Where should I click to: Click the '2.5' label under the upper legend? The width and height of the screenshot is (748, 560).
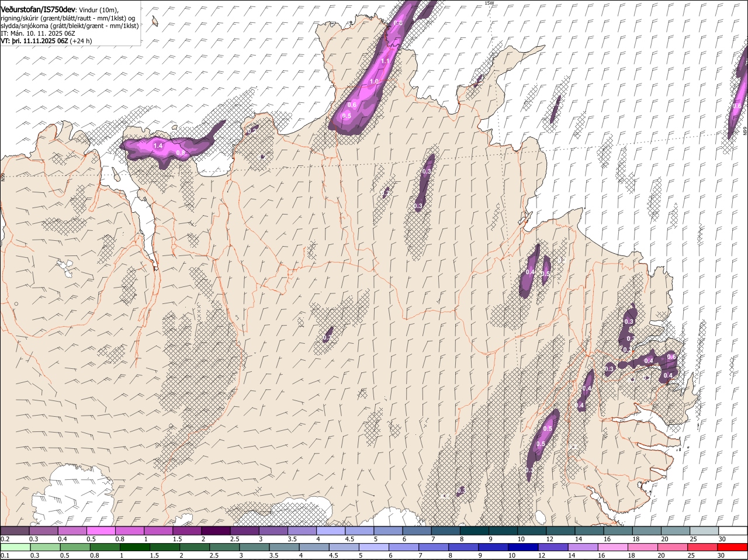234,539
